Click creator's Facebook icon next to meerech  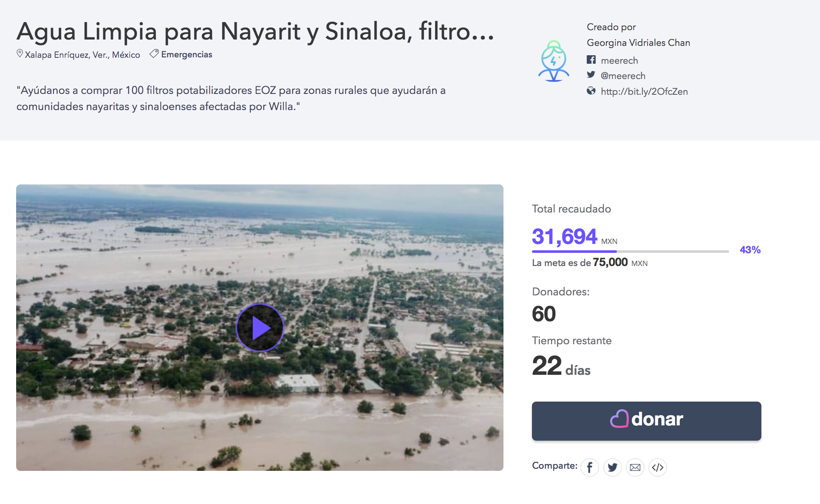coord(591,59)
